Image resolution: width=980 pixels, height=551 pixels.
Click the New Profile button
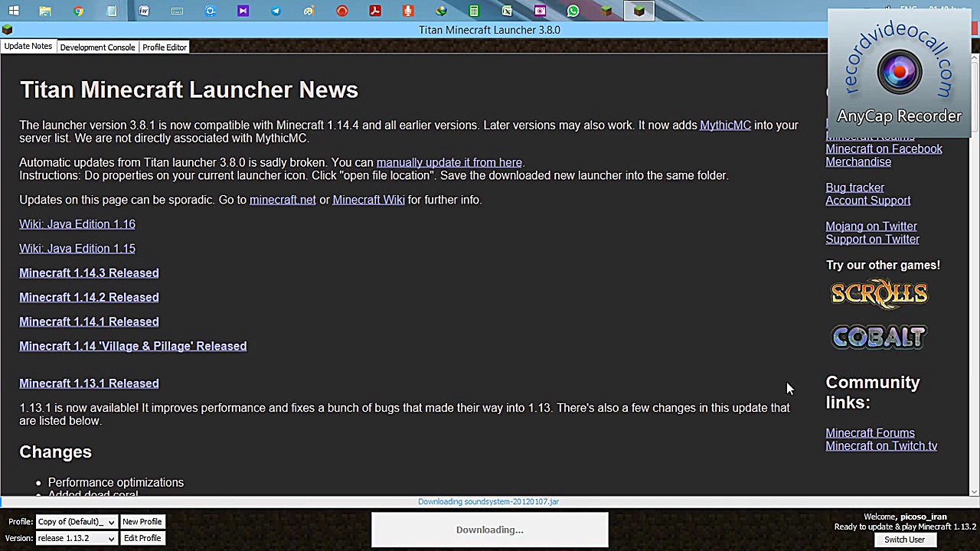pos(142,522)
